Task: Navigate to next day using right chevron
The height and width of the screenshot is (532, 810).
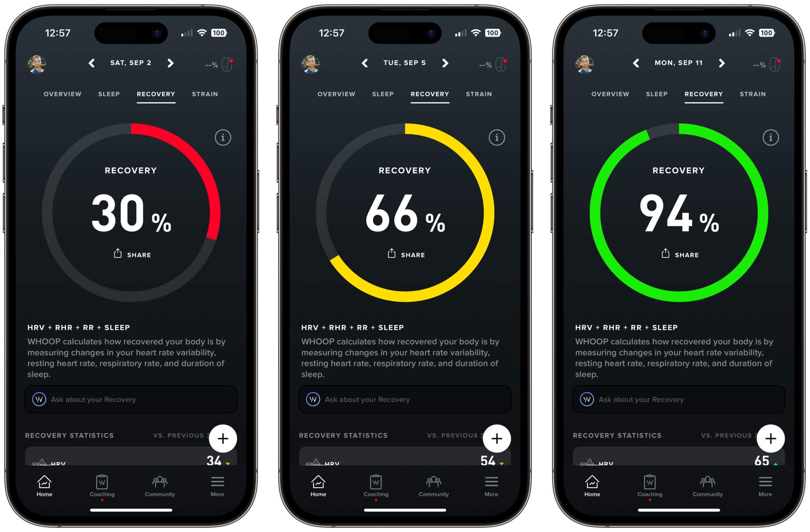Action: [174, 63]
